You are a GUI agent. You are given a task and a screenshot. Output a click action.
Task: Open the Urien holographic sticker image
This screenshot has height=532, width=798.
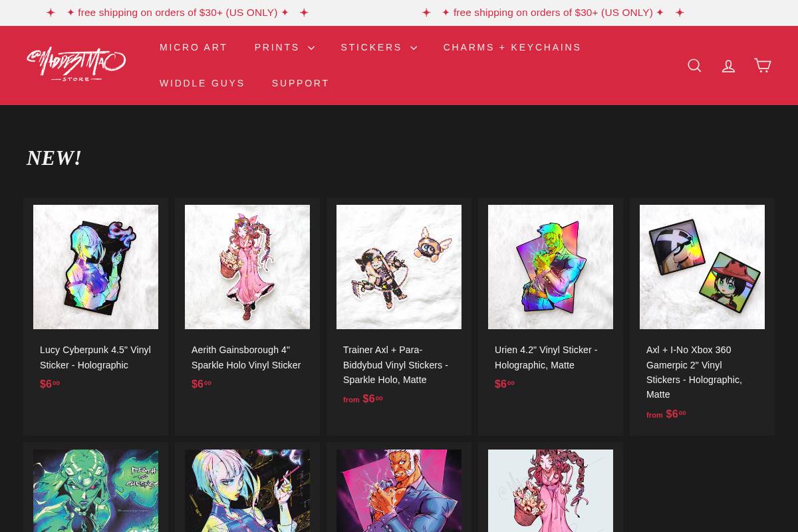[551, 267]
